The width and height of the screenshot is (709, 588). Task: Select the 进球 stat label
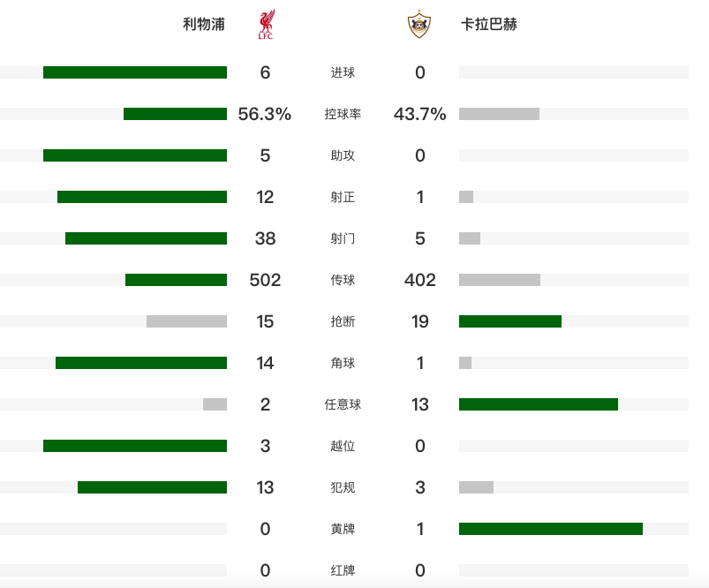(343, 72)
